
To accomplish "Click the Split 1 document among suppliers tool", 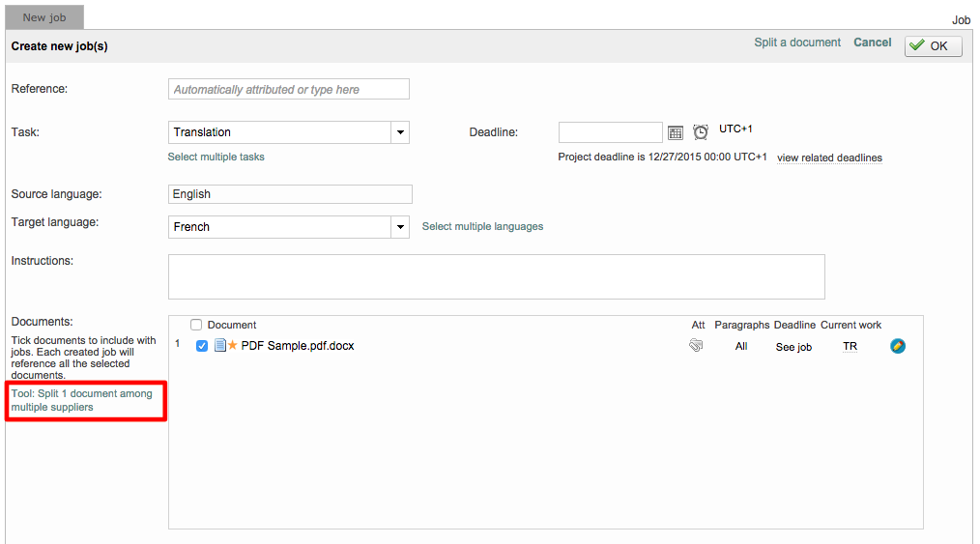I will point(81,400).
